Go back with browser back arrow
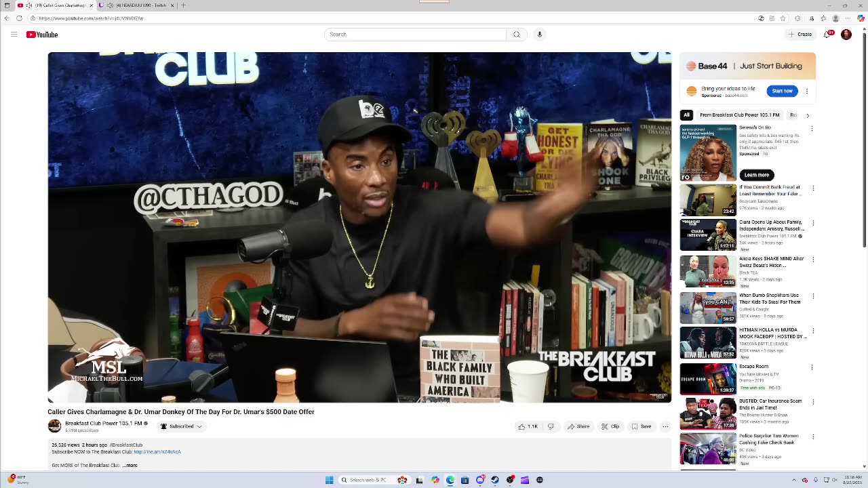This screenshot has width=868, height=488. [7, 18]
